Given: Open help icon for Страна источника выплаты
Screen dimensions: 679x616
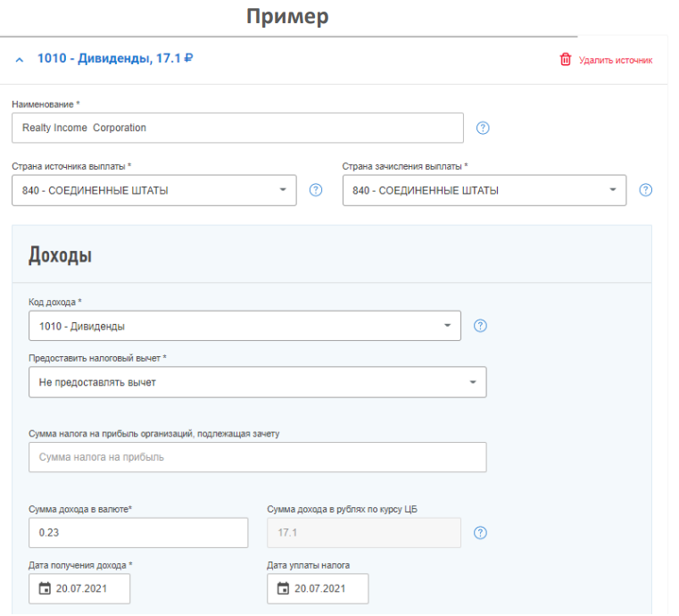Looking at the screenshot, I should pyautogui.click(x=316, y=190).
